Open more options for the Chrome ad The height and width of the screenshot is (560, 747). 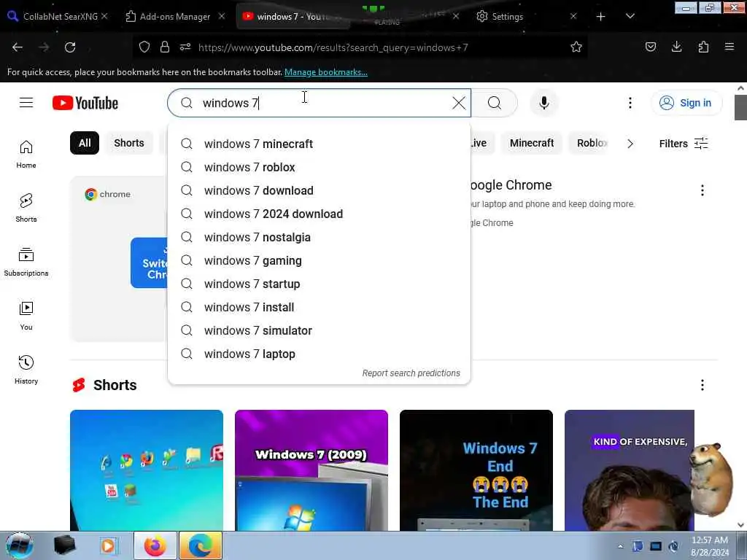[x=703, y=190]
